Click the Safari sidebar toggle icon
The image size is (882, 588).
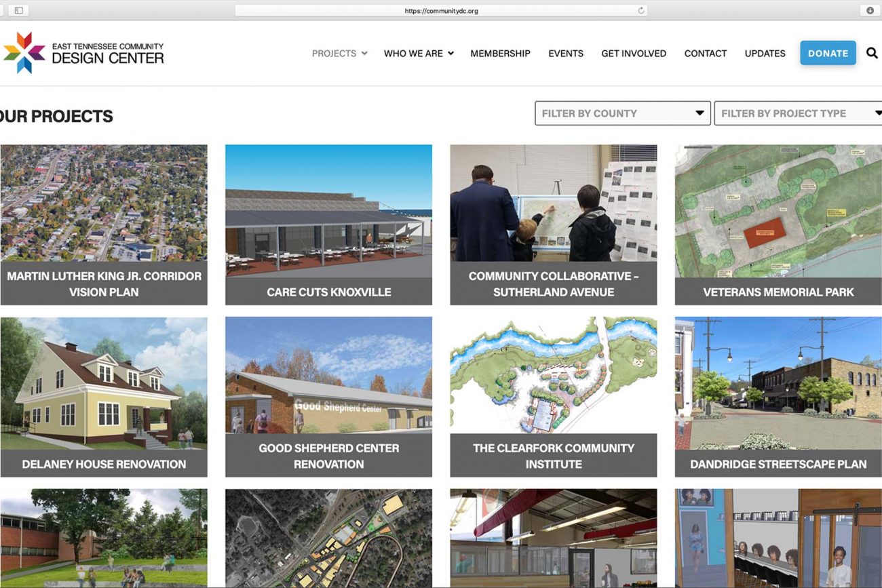18,10
